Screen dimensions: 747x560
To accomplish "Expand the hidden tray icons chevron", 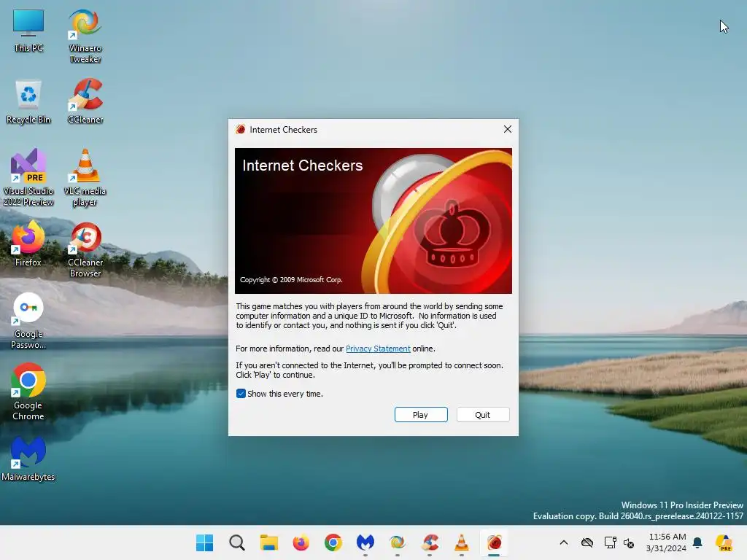I will point(564,542).
